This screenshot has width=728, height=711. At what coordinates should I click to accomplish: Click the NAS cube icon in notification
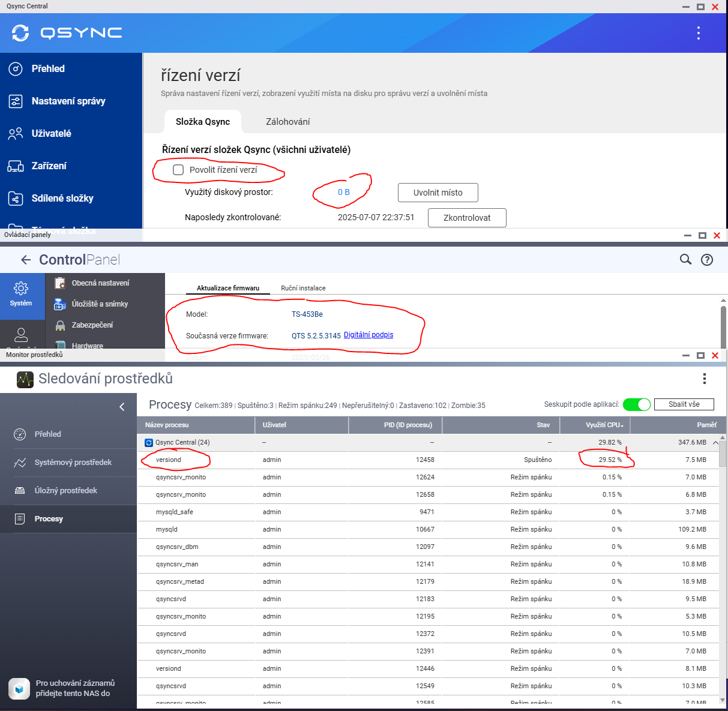point(19,689)
